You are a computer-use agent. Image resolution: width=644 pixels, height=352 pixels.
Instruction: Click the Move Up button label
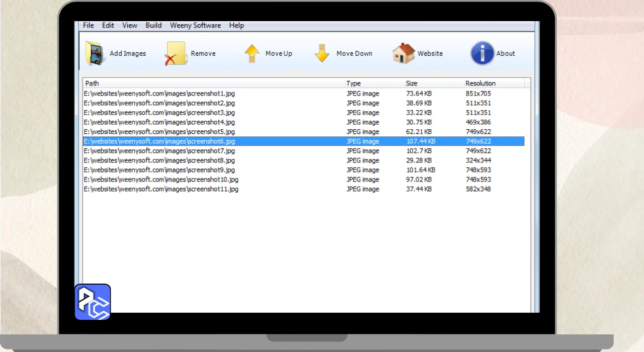pyautogui.click(x=279, y=53)
